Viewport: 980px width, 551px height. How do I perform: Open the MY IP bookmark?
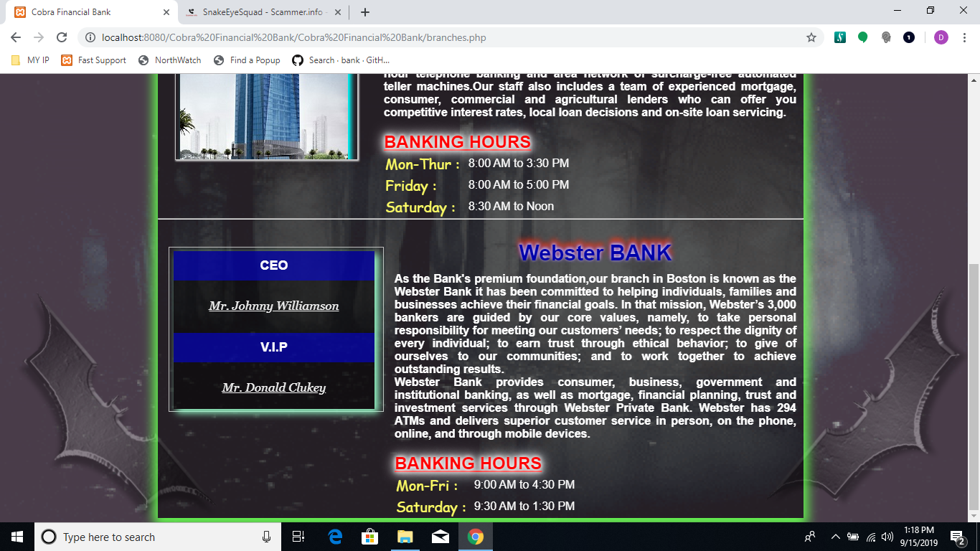(x=30, y=60)
